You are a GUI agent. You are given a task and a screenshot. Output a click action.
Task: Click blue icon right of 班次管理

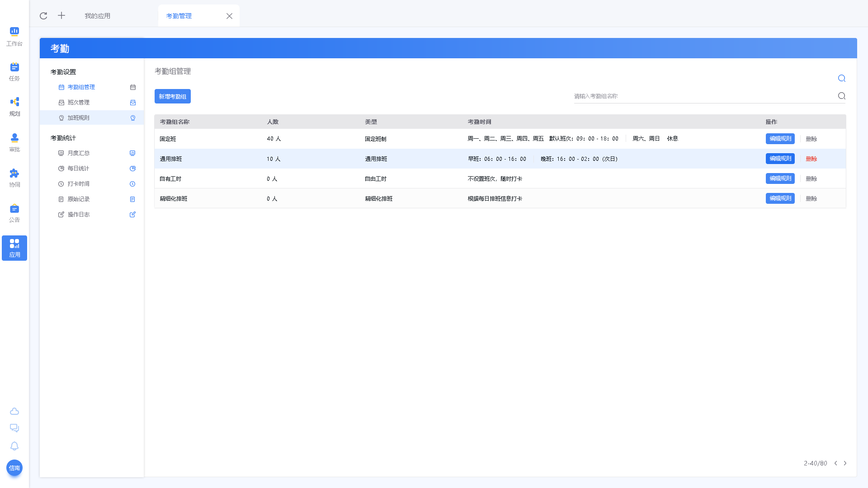tap(133, 103)
